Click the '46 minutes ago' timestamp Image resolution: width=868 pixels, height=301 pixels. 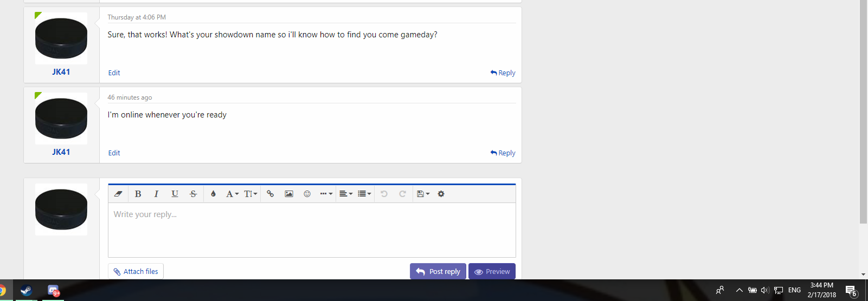130,97
